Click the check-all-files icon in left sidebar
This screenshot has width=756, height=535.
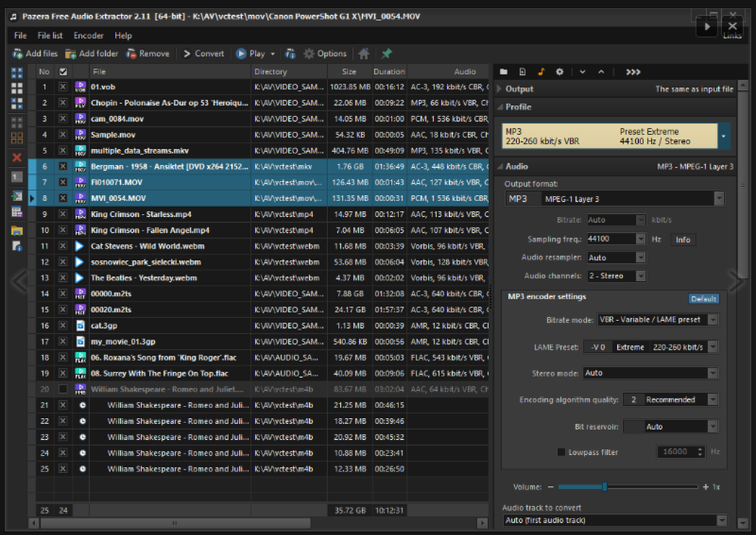coord(17,73)
